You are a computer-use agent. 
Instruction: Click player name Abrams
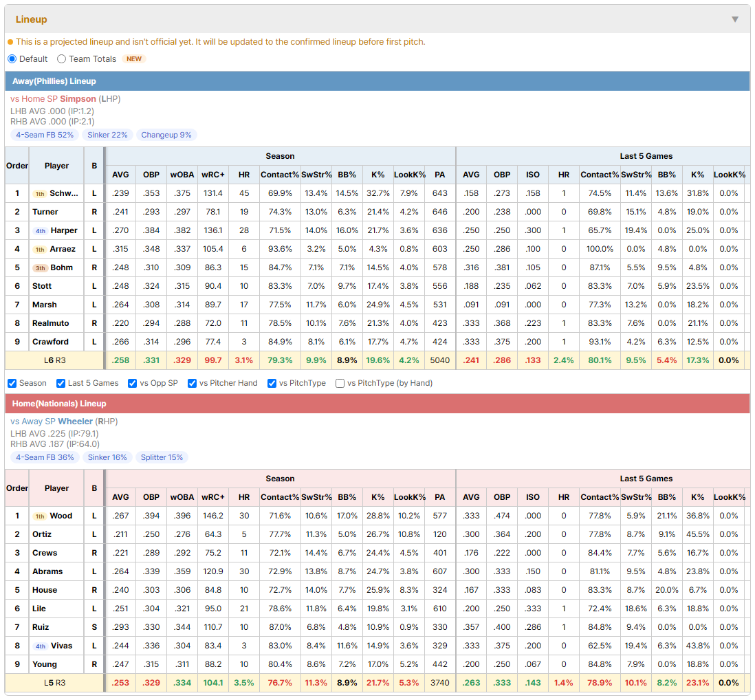[47, 571]
